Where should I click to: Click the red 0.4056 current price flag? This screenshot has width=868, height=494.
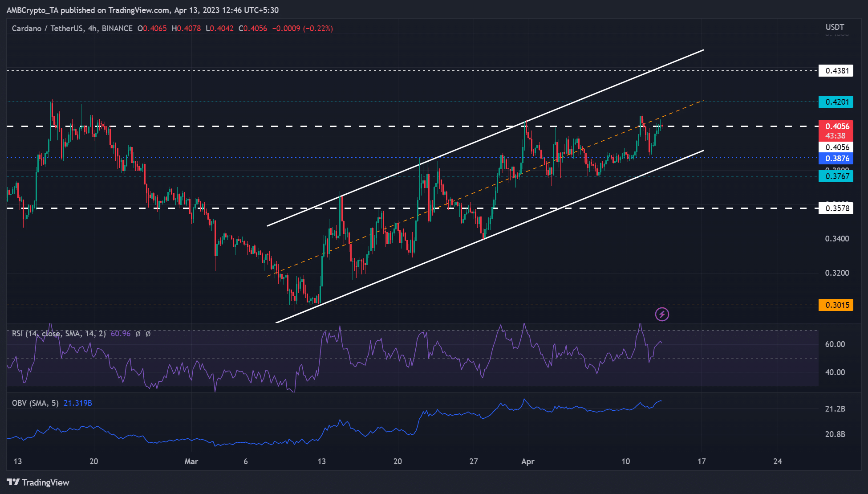click(836, 127)
